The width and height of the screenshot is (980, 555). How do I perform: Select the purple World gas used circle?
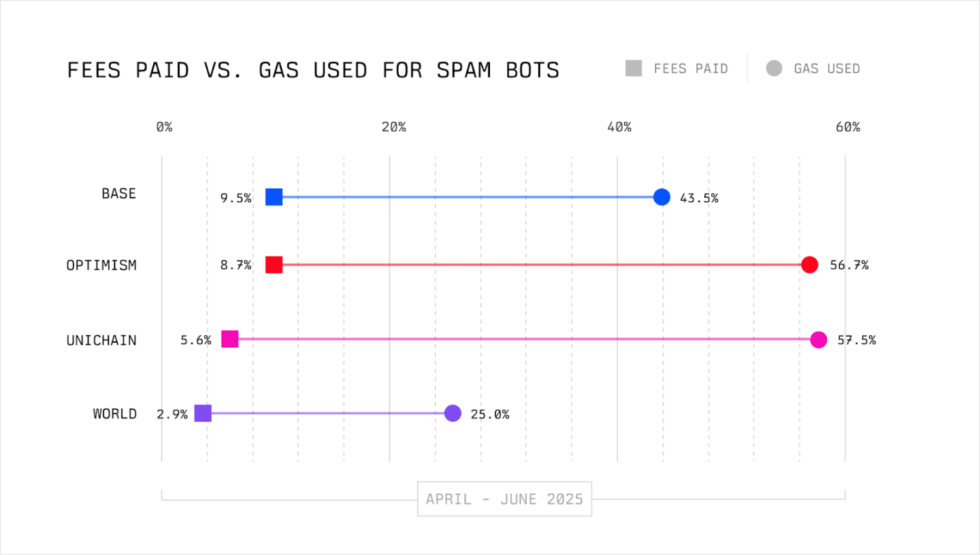pos(453,413)
